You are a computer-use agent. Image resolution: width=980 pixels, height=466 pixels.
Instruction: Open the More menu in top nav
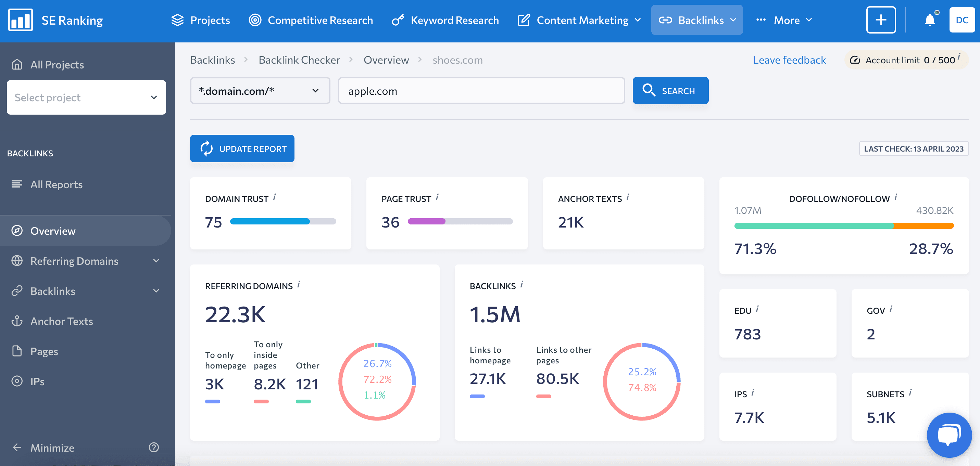click(784, 20)
